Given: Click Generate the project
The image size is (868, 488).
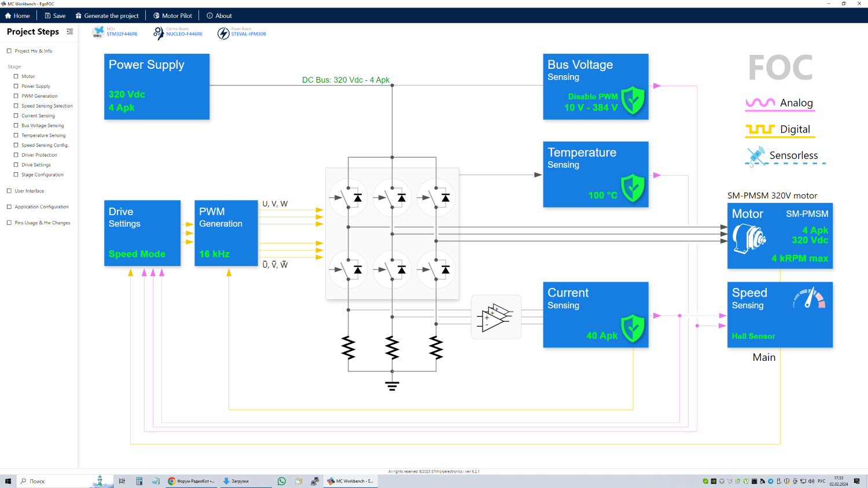Looking at the screenshot, I should click(107, 16).
